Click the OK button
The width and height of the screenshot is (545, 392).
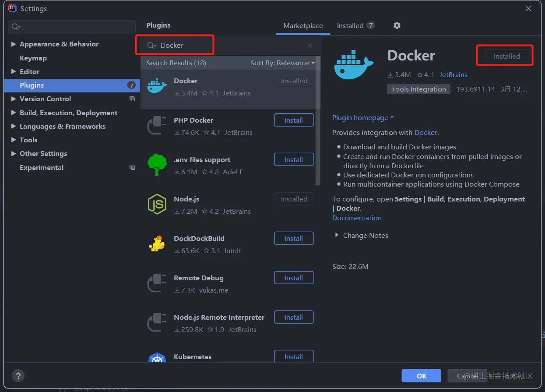click(x=421, y=376)
